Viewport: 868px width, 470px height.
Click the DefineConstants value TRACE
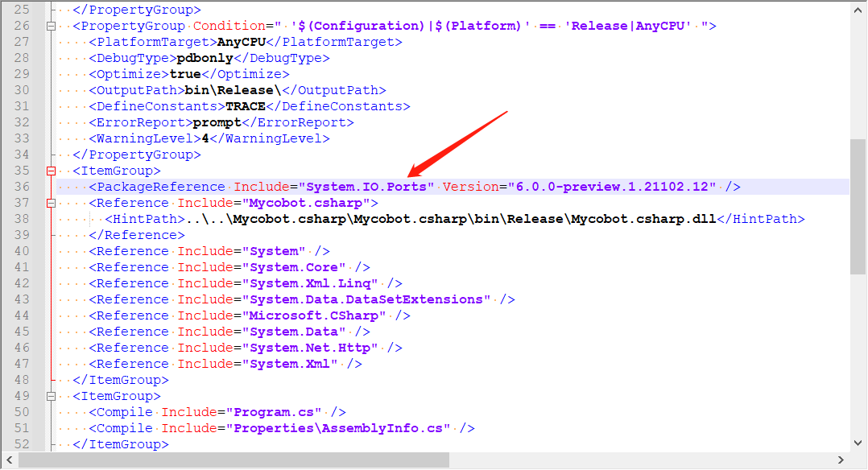pyautogui.click(x=246, y=106)
